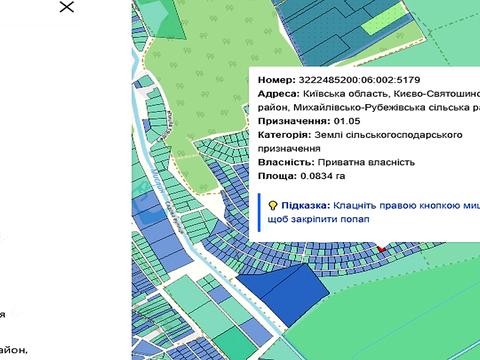Close the left side panel with X
This screenshot has width=480, height=360.
click(66, 7)
